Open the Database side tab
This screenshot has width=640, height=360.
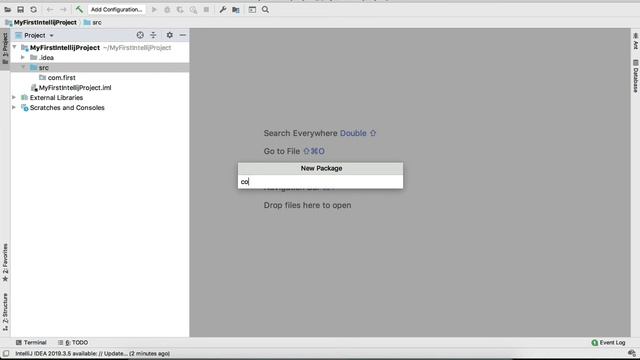pos(636,76)
